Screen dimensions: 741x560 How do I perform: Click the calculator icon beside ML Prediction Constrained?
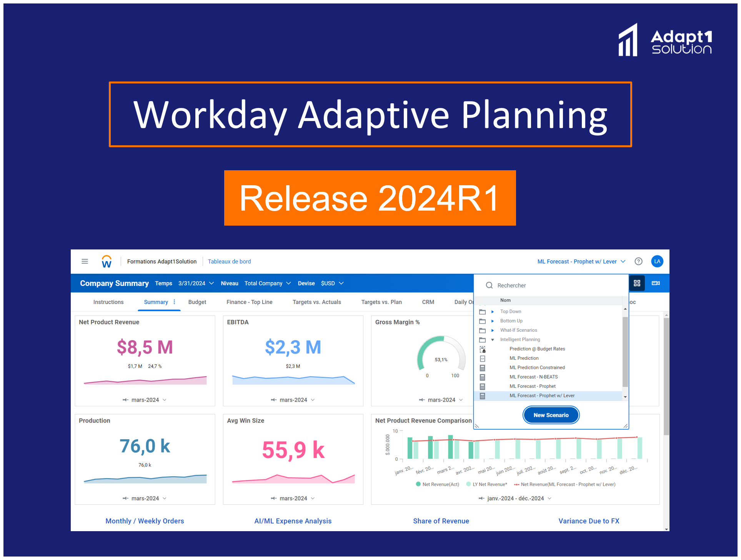click(482, 368)
